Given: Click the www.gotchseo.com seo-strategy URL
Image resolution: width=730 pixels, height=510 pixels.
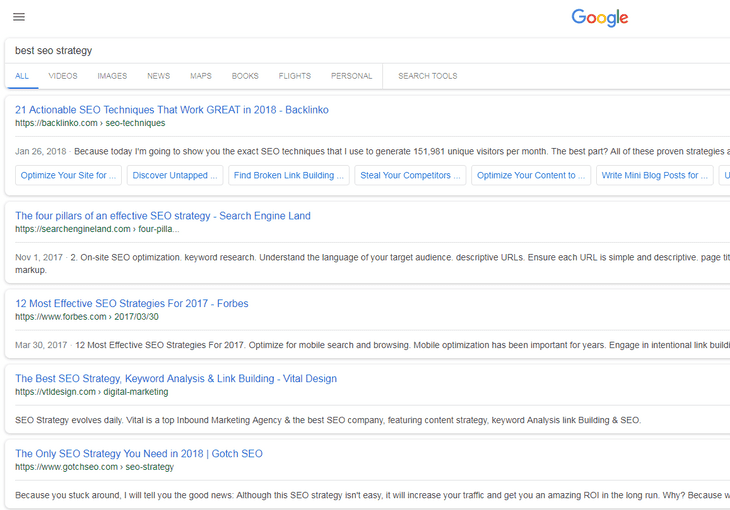Looking at the screenshot, I should [95, 467].
